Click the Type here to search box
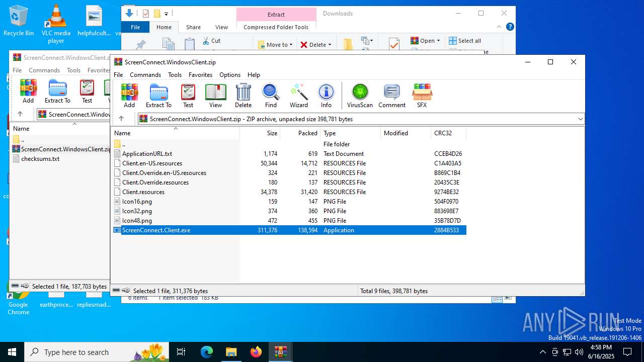644x362 pixels. [x=97, y=352]
